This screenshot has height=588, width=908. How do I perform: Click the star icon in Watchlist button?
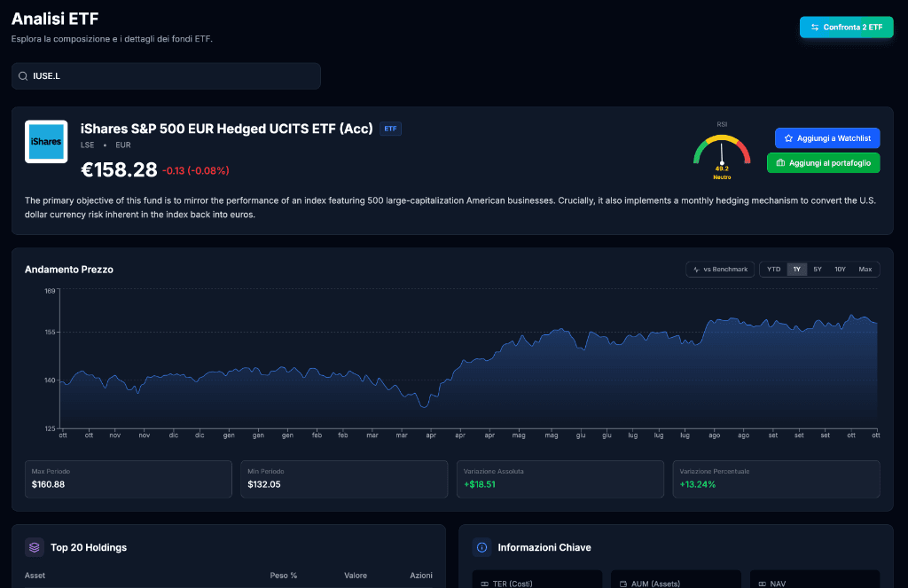click(x=788, y=138)
